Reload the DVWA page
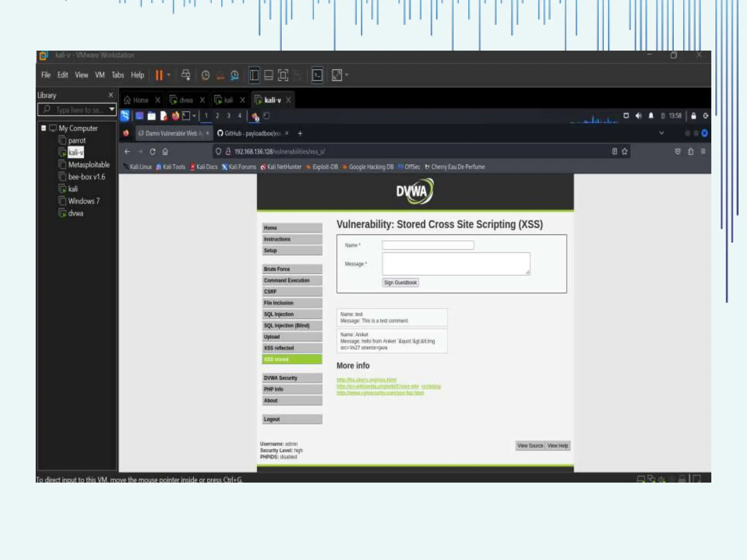 (152, 151)
